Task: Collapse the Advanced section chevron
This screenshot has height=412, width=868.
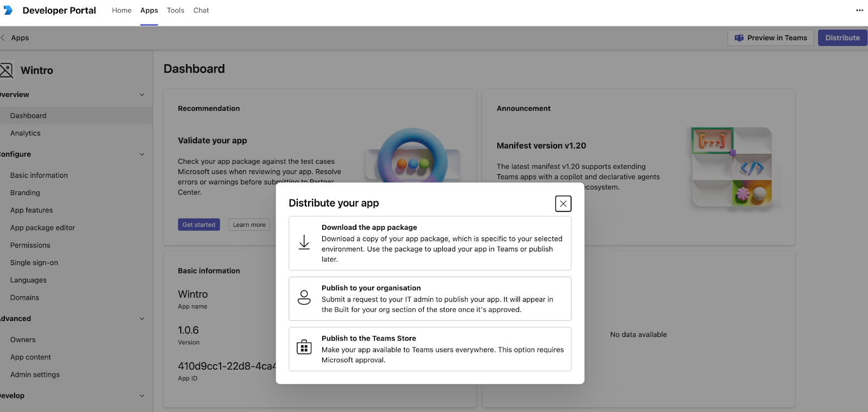Action: pyautogui.click(x=142, y=319)
